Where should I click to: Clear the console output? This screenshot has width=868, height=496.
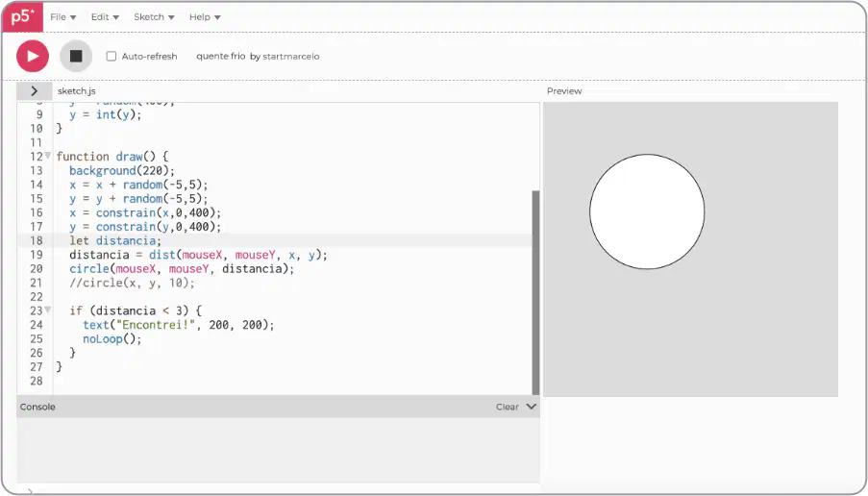(508, 407)
